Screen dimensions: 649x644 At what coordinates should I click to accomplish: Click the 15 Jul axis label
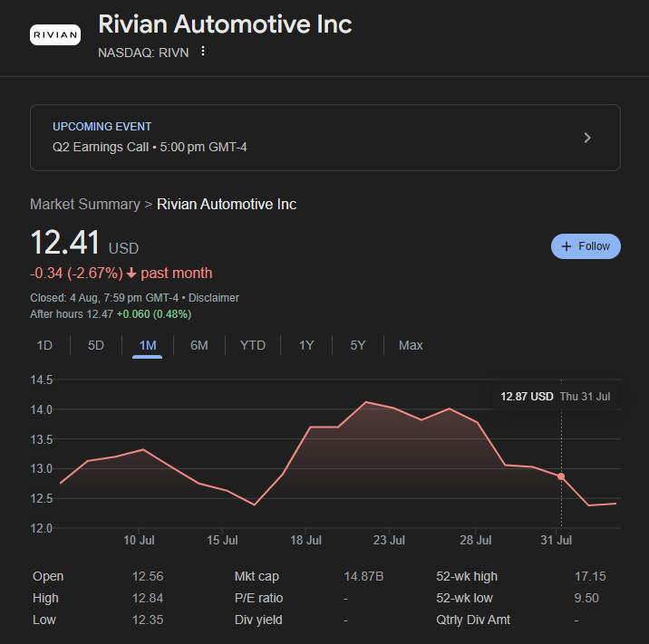[x=222, y=540]
